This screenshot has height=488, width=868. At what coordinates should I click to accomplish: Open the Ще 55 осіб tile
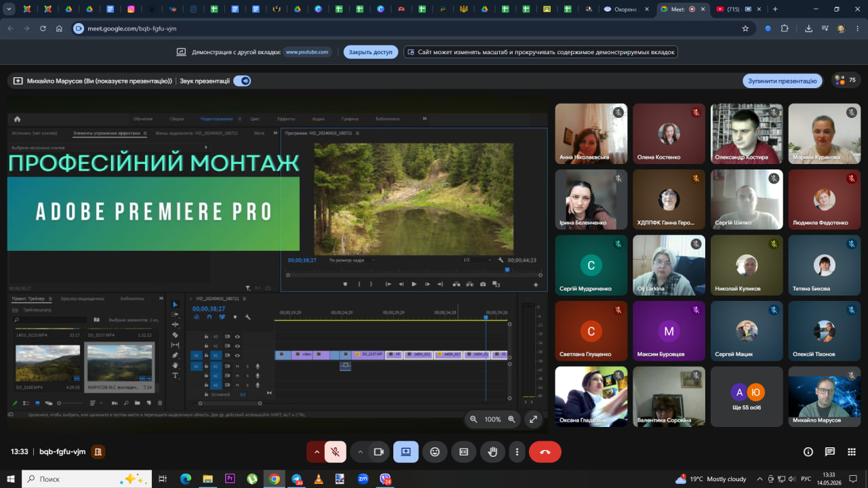click(x=747, y=397)
